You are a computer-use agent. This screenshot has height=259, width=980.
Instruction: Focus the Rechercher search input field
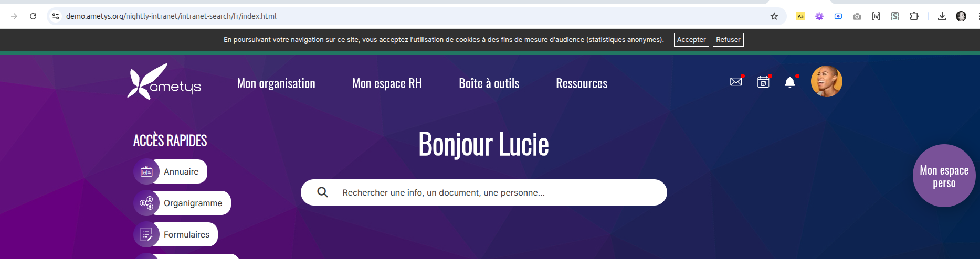[x=493, y=192]
